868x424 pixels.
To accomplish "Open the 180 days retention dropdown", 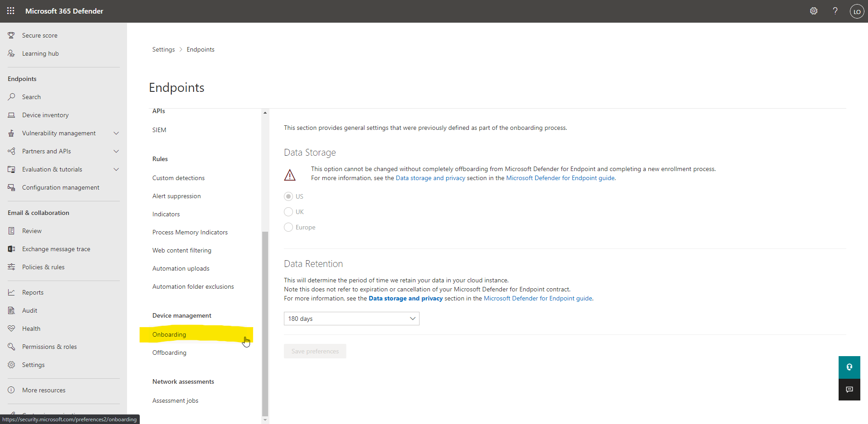I will pyautogui.click(x=351, y=319).
